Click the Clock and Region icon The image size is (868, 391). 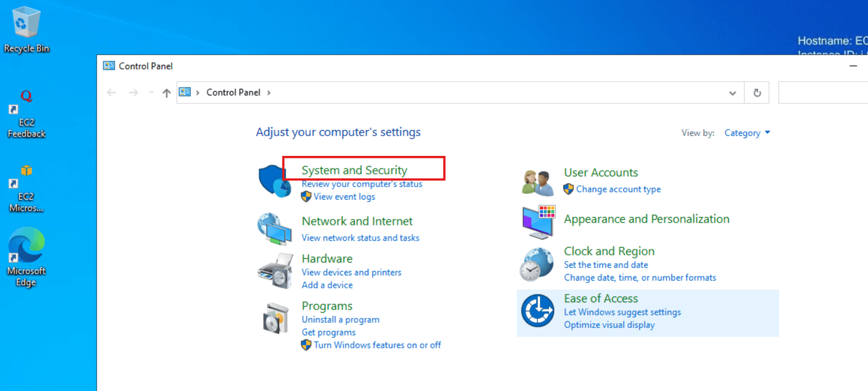point(536,264)
